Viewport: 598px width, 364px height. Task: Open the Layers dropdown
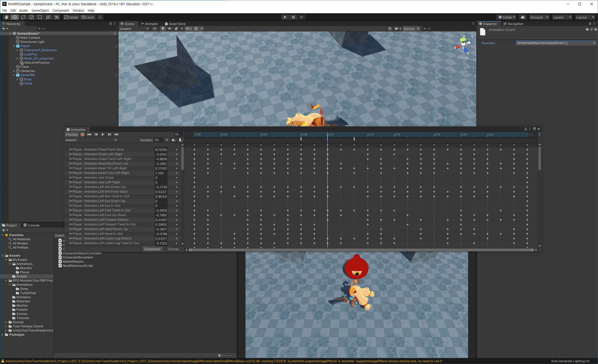pyautogui.click(x=562, y=17)
